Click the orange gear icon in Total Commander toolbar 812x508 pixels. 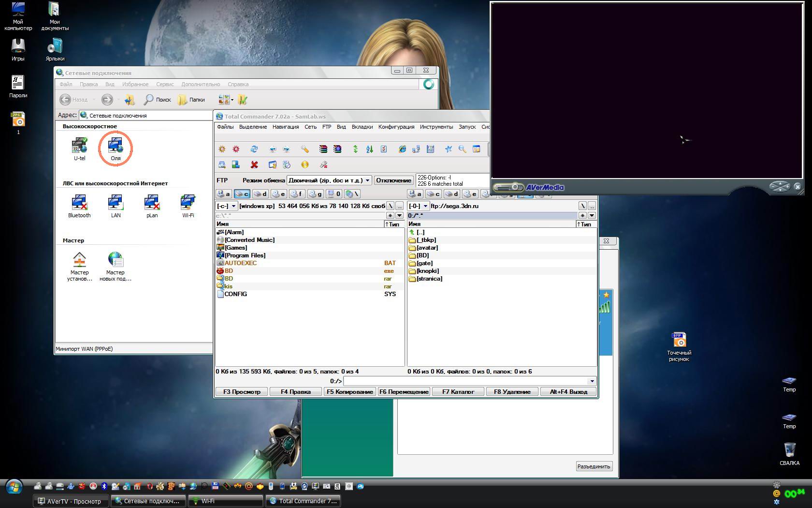point(222,149)
